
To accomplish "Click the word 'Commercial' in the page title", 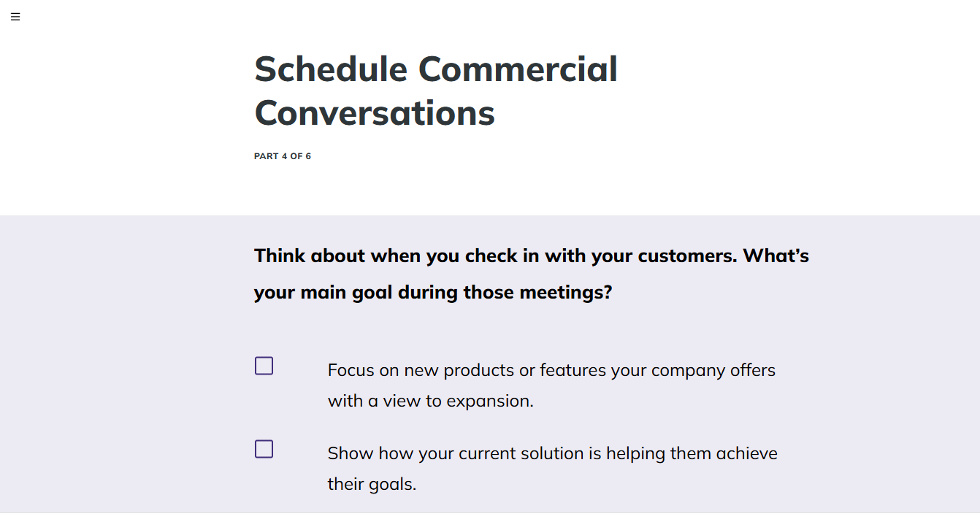I will [x=518, y=69].
